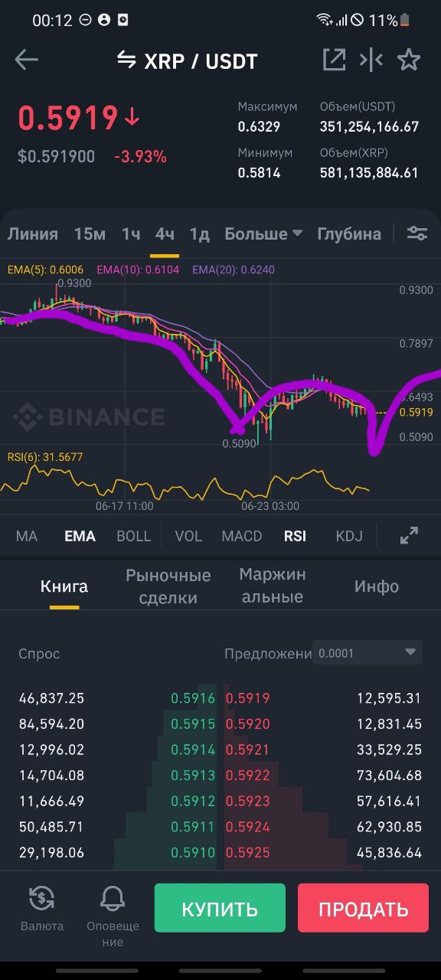
Task: Toggle the MACD indicator
Action: tap(242, 536)
